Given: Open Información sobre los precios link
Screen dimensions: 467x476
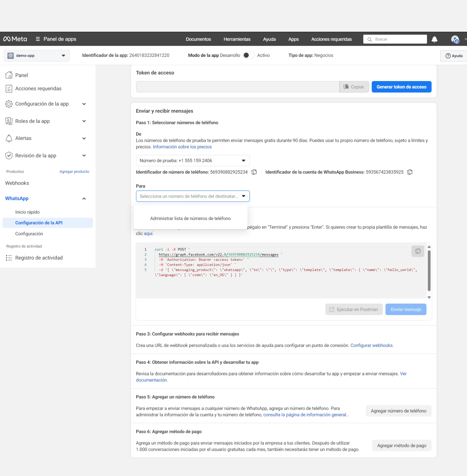Looking at the screenshot, I should pyautogui.click(x=182, y=147).
